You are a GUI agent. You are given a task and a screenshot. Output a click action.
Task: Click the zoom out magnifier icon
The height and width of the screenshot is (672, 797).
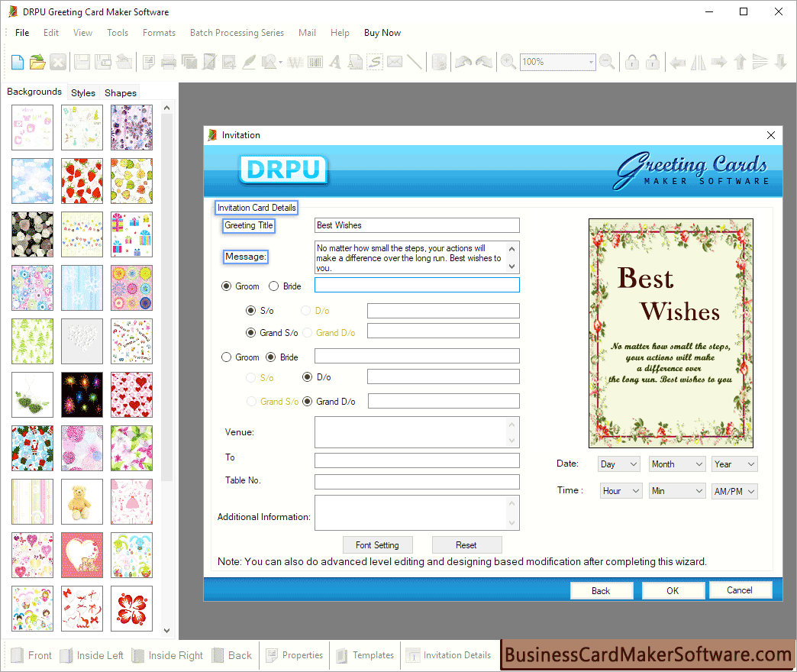(x=606, y=62)
